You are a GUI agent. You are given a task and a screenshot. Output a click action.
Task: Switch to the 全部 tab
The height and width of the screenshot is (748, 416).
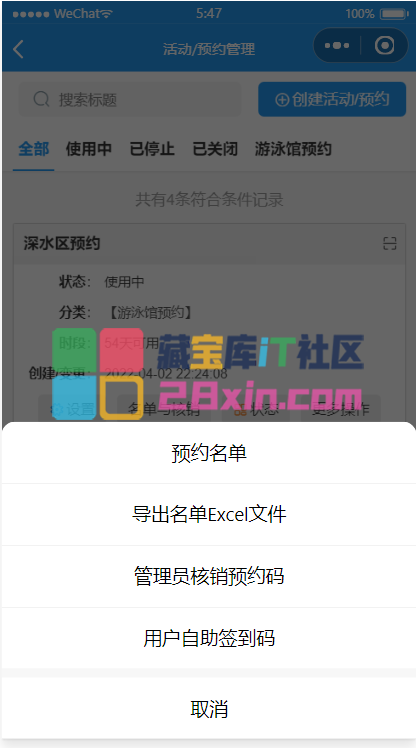(x=33, y=149)
